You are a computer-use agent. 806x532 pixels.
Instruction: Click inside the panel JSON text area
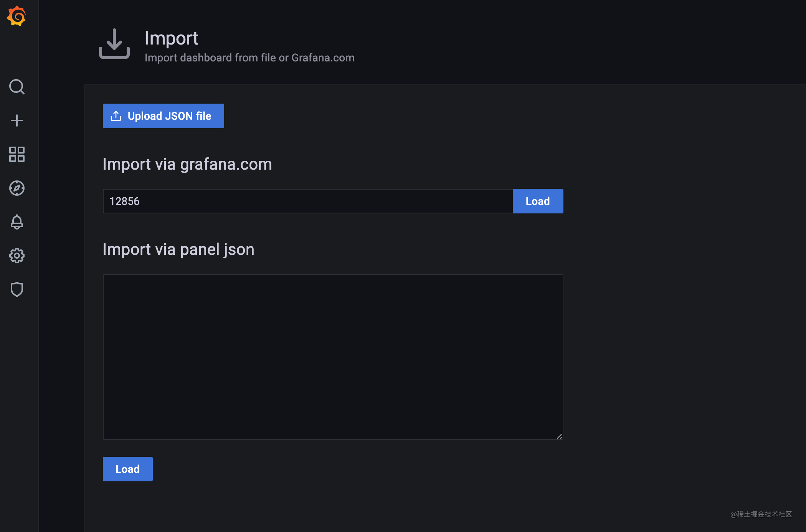332,356
